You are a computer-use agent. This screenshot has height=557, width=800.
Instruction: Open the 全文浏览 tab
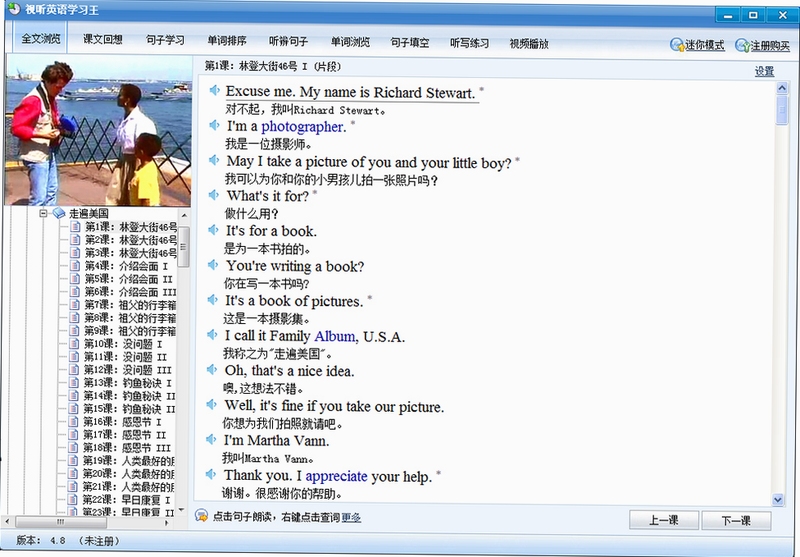pos(40,38)
